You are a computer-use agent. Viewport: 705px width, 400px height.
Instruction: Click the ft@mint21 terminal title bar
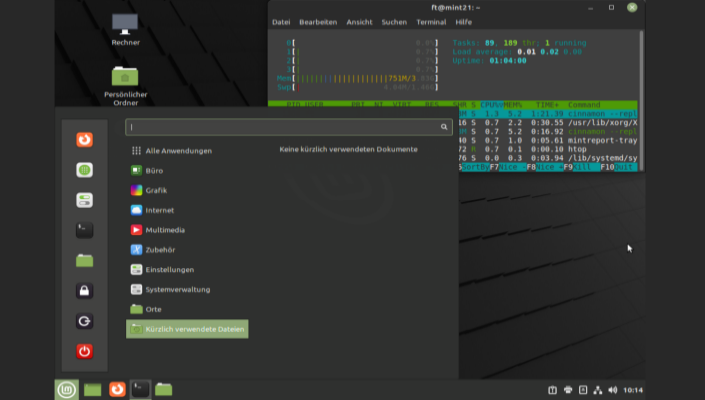tap(455, 8)
